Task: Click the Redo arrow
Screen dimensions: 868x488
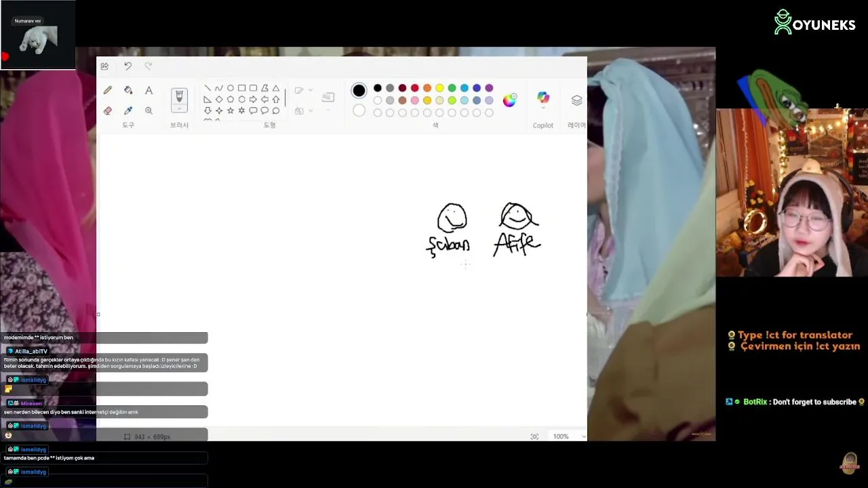Action: (x=149, y=66)
